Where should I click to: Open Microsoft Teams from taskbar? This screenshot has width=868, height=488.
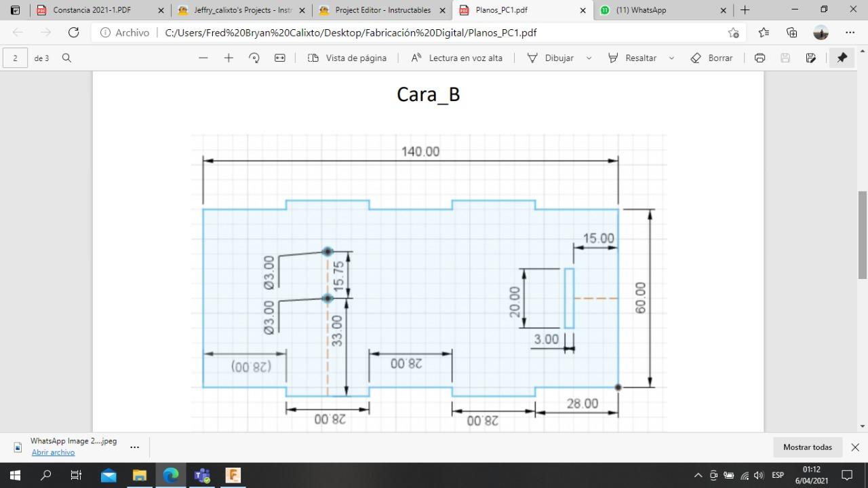pos(202,475)
